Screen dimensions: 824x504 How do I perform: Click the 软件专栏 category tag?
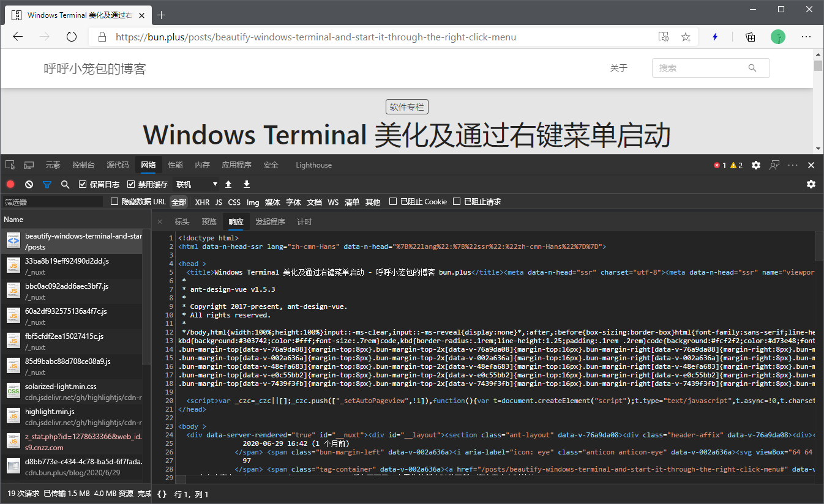click(x=407, y=107)
